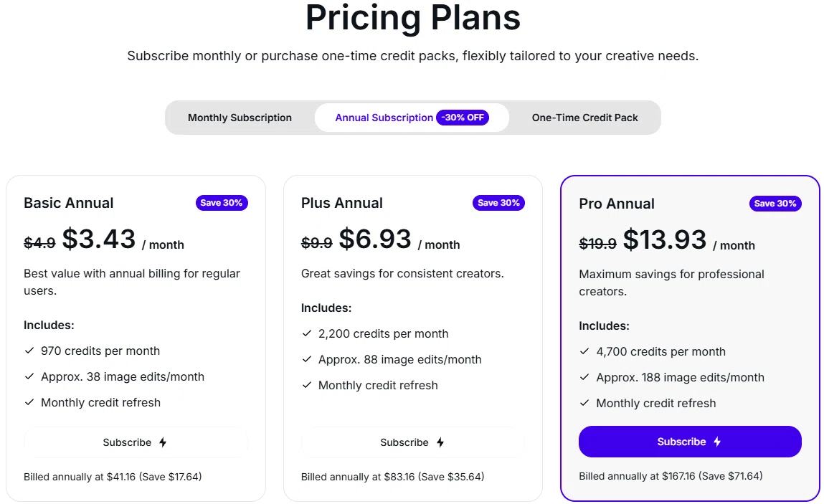824x504 pixels.
Task: Click the -30% OFF badge
Action: click(463, 118)
